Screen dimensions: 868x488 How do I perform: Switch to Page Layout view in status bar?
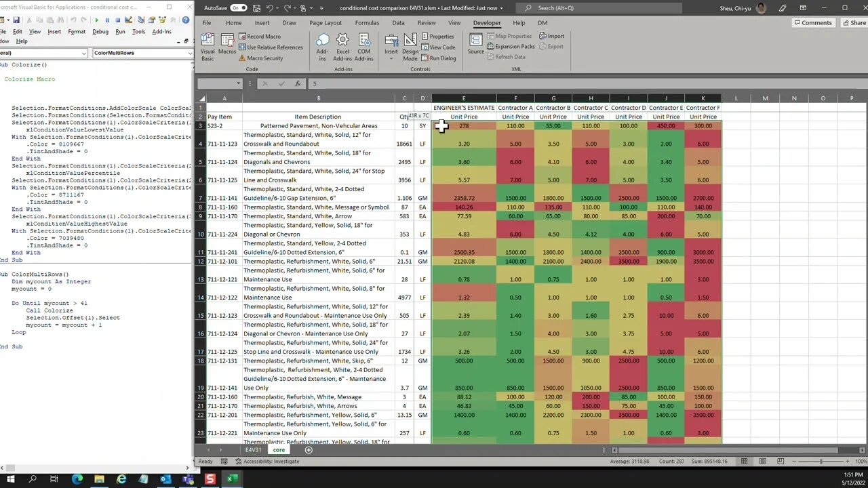(x=763, y=462)
